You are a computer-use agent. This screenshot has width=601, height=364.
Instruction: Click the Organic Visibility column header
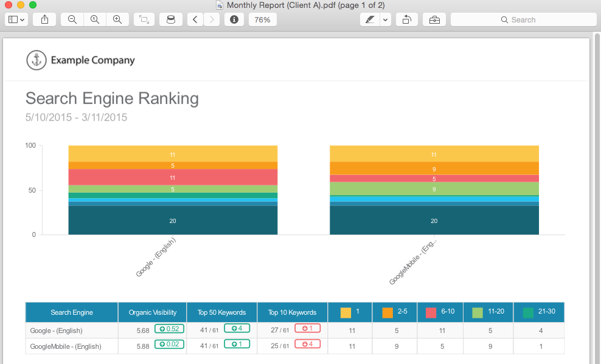[153, 312]
